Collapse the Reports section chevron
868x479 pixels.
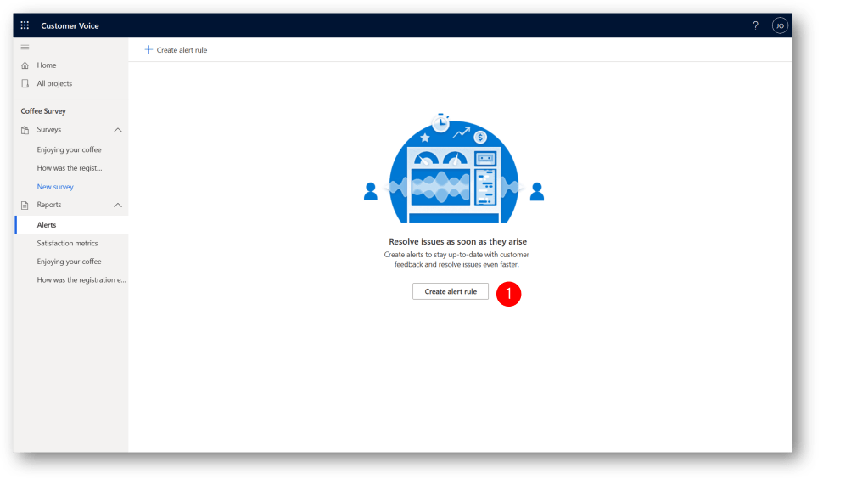pyautogui.click(x=118, y=206)
